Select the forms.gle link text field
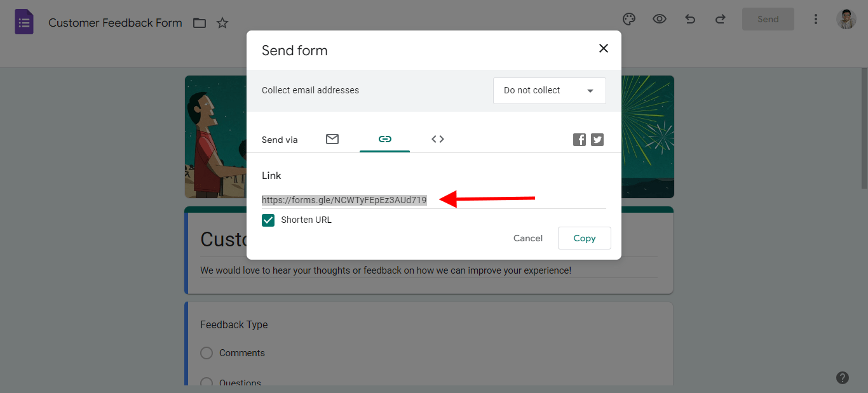Viewport: 868px width, 393px height. [x=344, y=199]
